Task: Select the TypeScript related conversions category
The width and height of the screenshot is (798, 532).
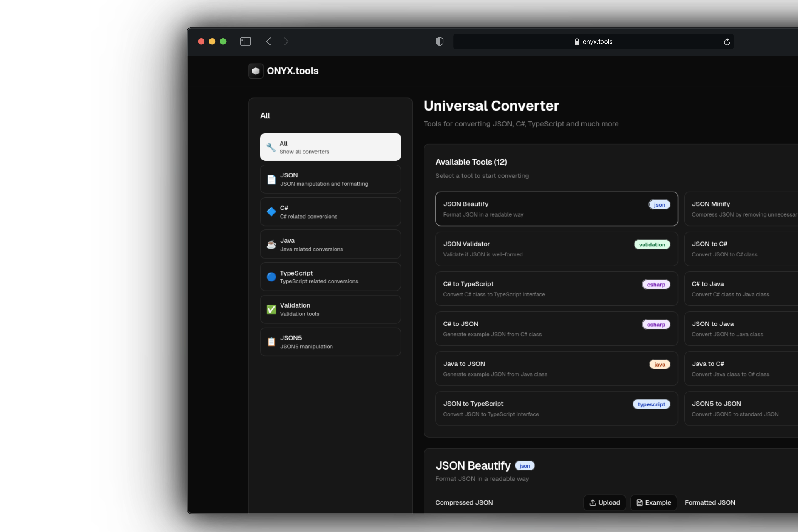Action: tap(330, 277)
